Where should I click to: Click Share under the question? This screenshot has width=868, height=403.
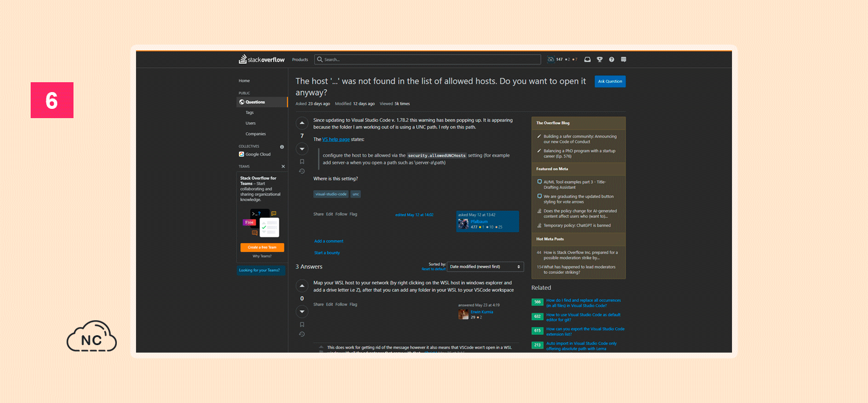coord(318,214)
